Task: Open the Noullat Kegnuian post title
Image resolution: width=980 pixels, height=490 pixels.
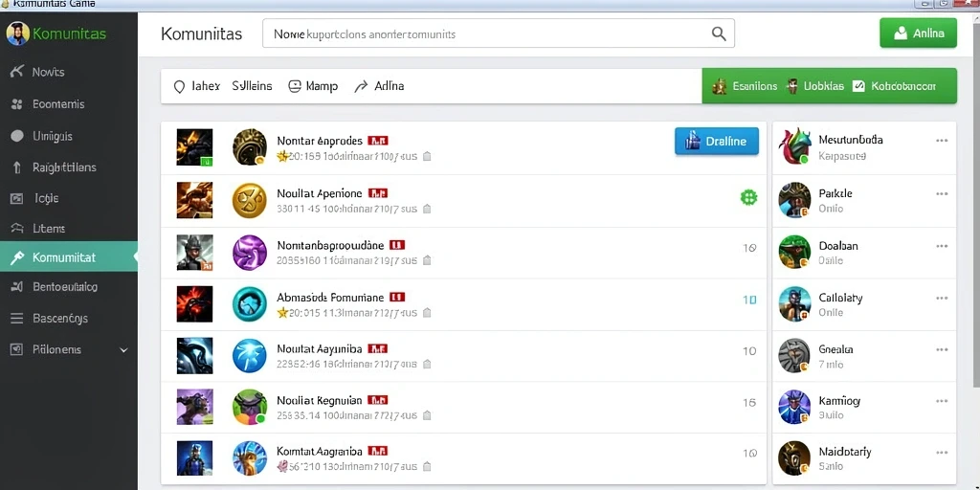Action: (320, 400)
